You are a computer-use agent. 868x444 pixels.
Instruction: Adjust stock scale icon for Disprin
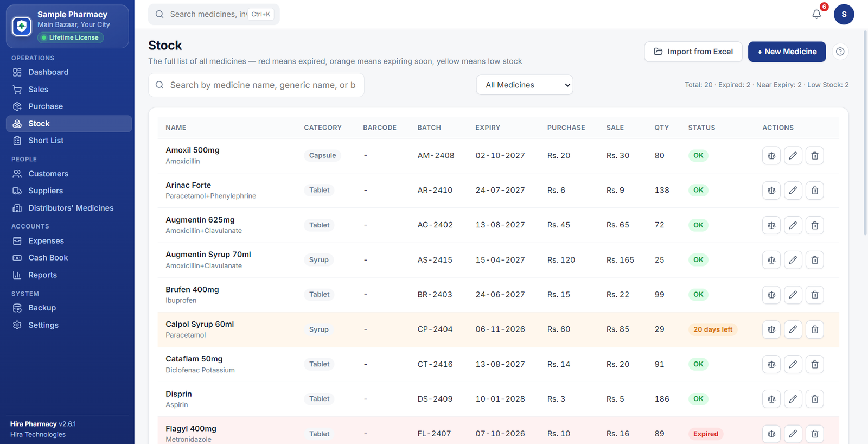click(x=771, y=399)
